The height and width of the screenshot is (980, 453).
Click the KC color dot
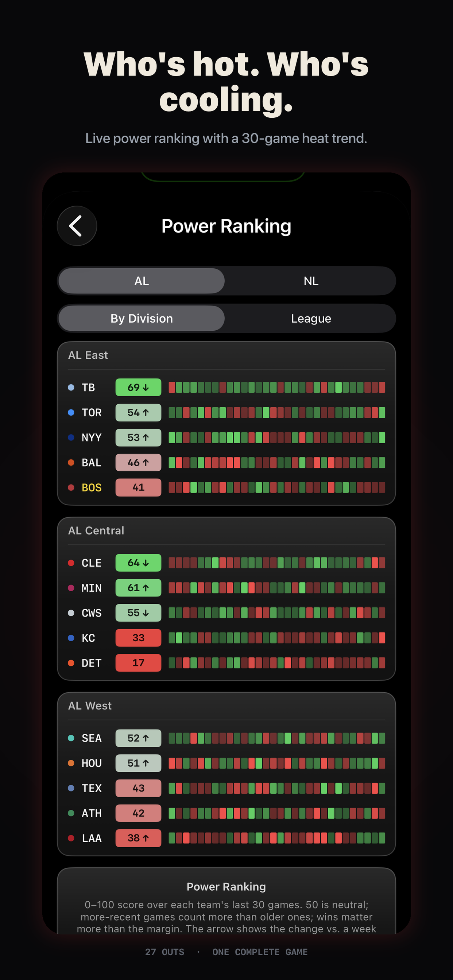pos(71,638)
